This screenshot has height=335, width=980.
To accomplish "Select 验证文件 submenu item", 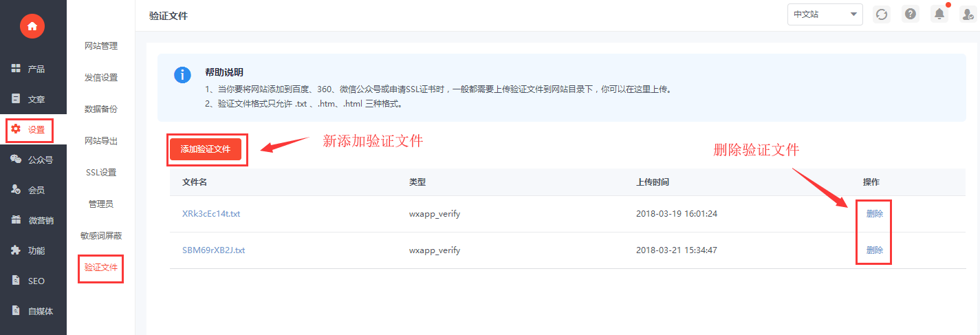I will [x=101, y=268].
